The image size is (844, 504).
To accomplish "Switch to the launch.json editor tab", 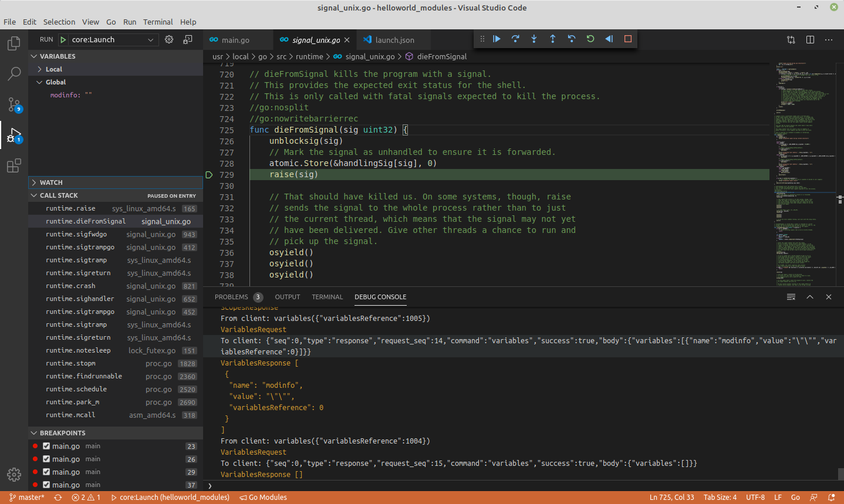I will (x=393, y=40).
